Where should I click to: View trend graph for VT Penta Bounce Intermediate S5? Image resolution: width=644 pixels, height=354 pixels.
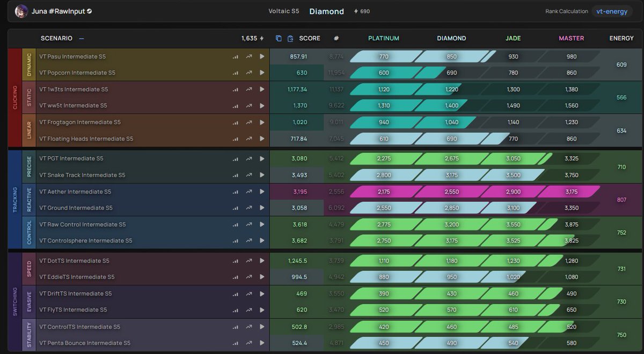248,343
